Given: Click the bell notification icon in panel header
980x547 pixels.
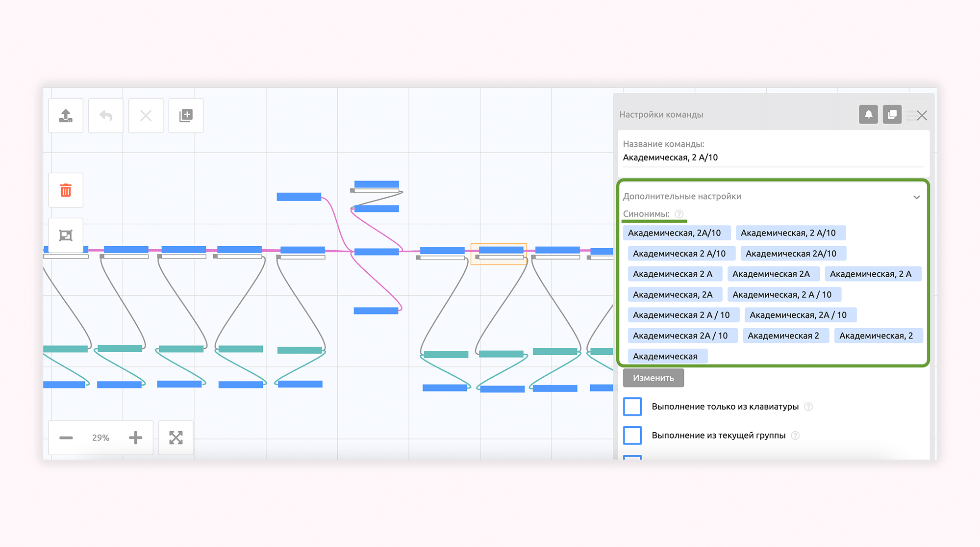Looking at the screenshot, I should click(868, 115).
